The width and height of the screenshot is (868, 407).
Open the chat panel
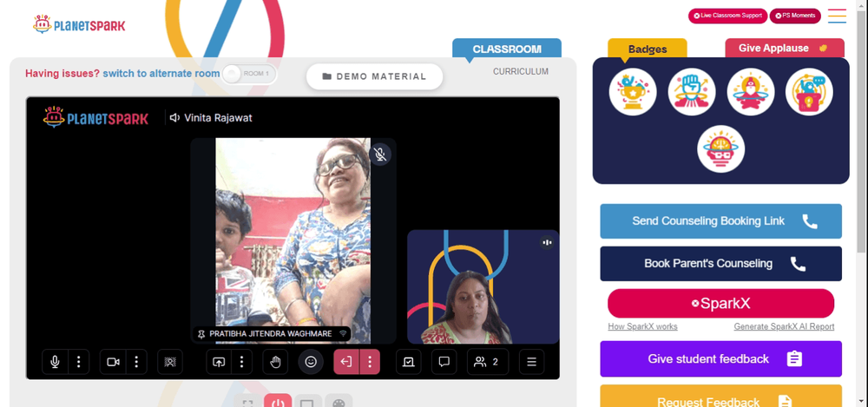(444, 362)
